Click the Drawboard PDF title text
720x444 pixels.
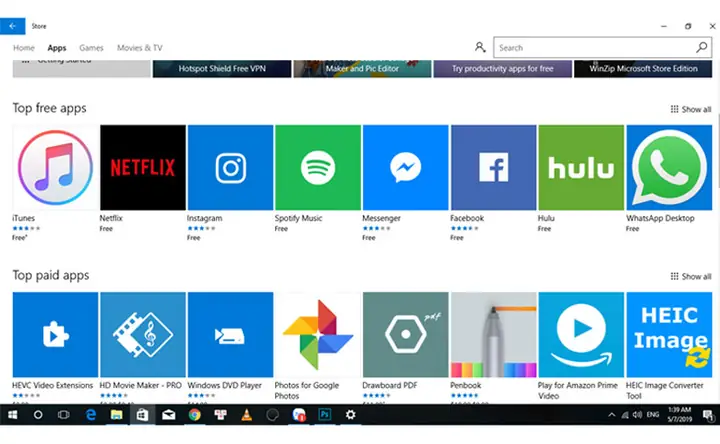pos(389,385)
